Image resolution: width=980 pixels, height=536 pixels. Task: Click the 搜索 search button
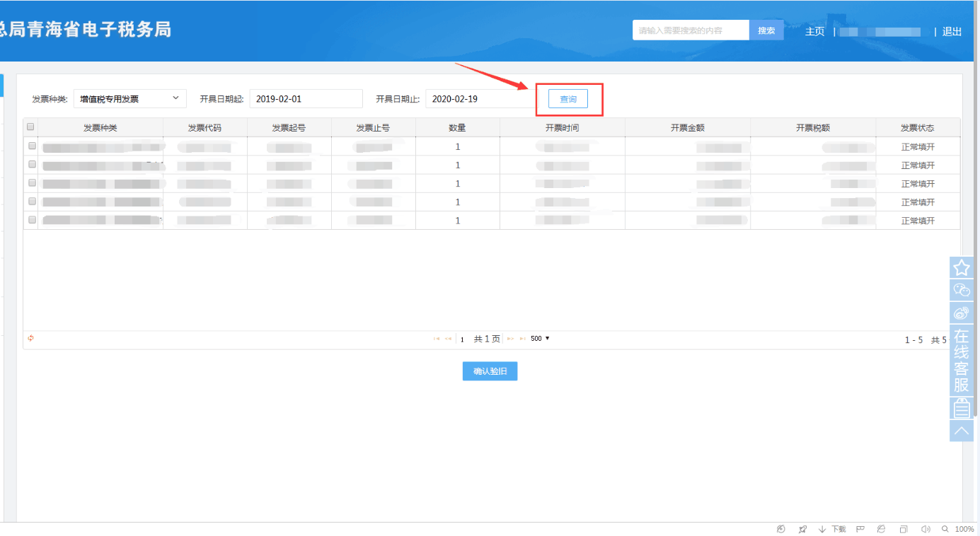tap(766, 30)
